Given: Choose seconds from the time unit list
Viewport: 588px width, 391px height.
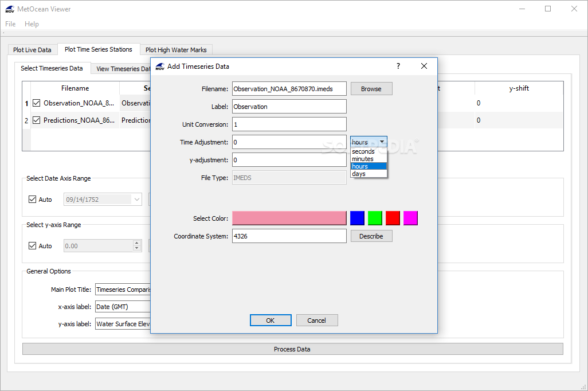Looking at the screenshot, I should coord(369,151).
